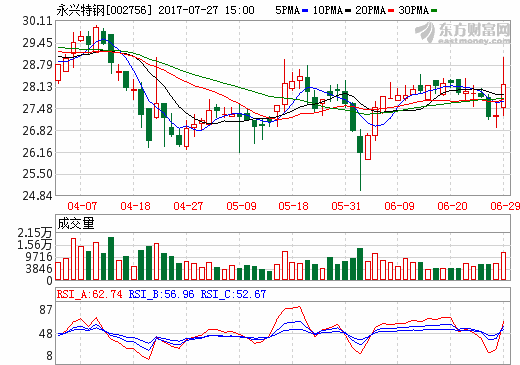Select the timestamp 2017-07-27 15:00

pos(206,10)
